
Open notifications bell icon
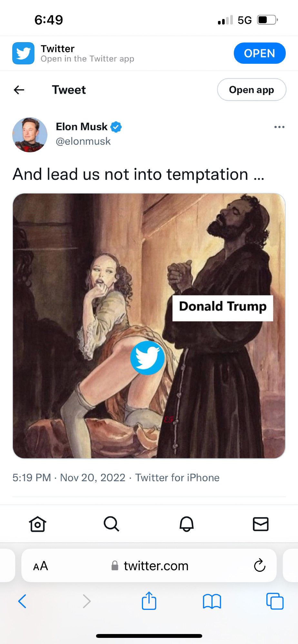[186, 524]
